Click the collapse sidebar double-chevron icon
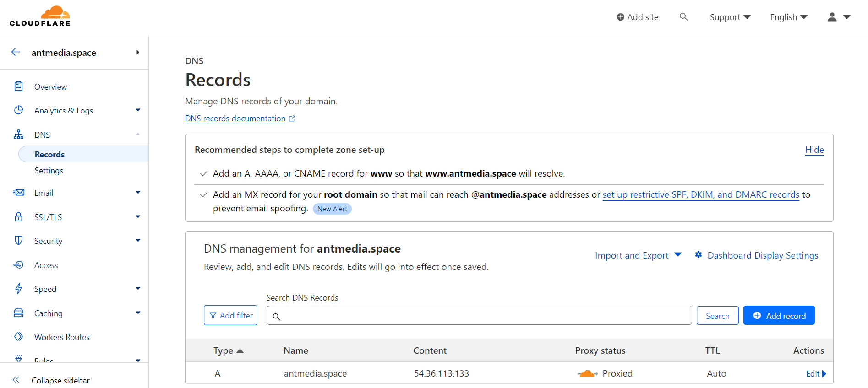 coord(16,380)
